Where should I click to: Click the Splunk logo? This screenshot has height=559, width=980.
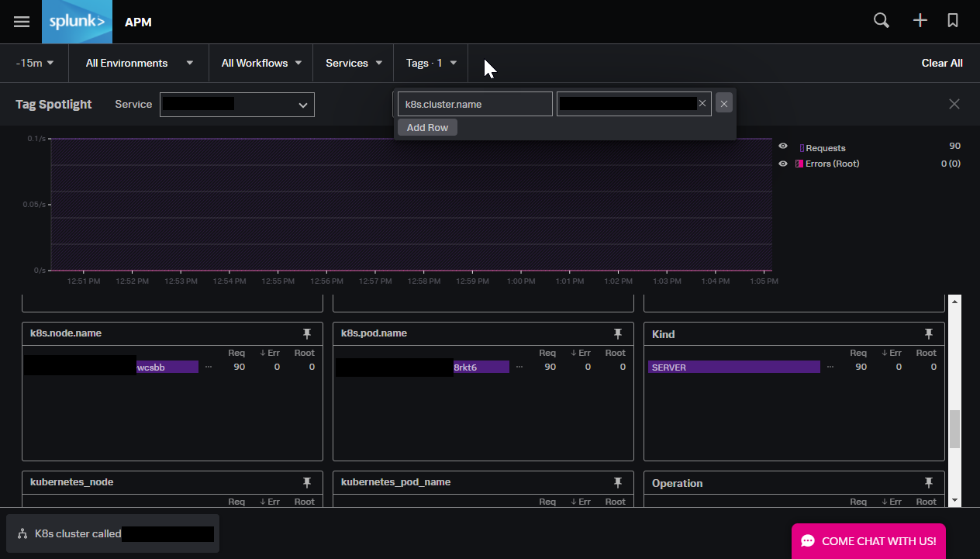click(77, 21)
